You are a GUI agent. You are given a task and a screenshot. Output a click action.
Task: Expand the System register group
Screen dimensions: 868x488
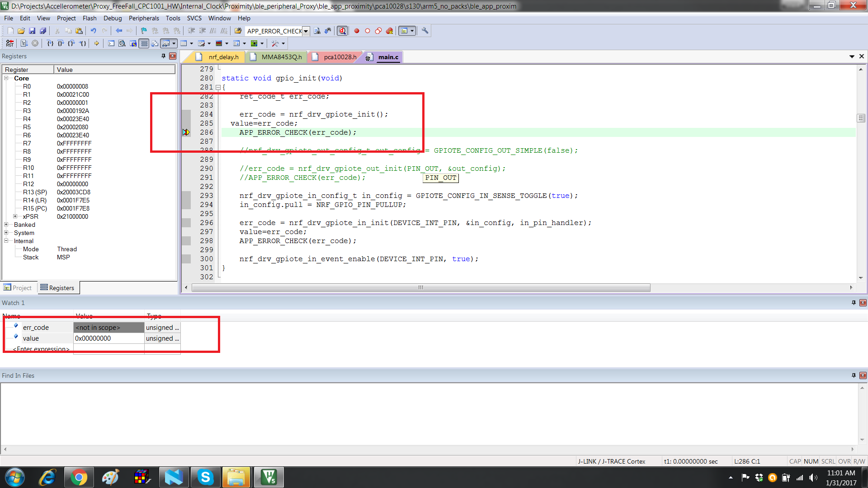[6, 233]
